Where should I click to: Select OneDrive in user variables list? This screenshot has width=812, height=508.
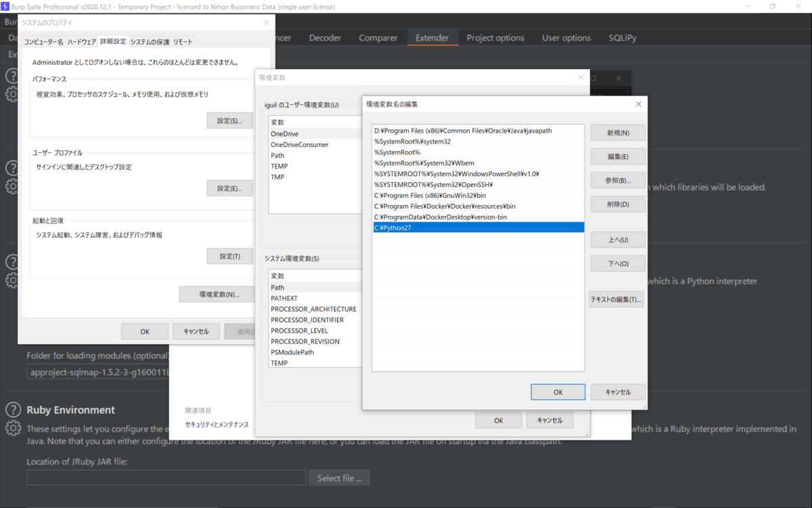pos(315,134)
